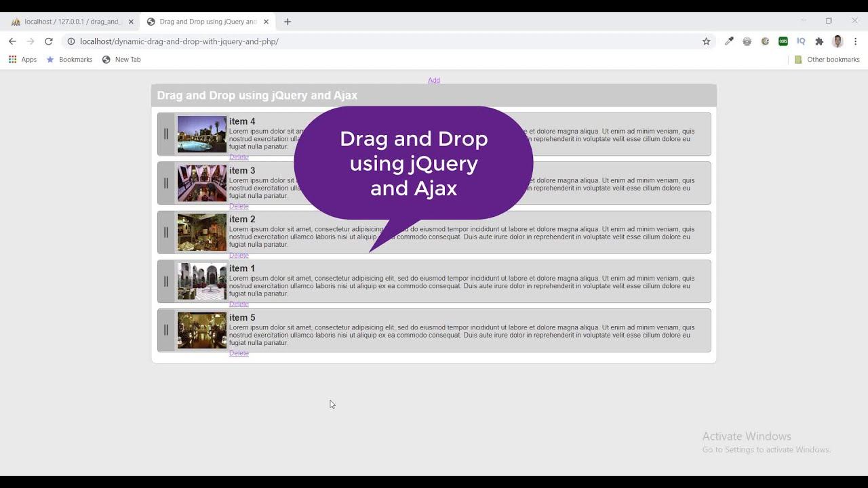868x488 pixels.
Task: Open a new tab with the plus button
Action: click(288, 22)
